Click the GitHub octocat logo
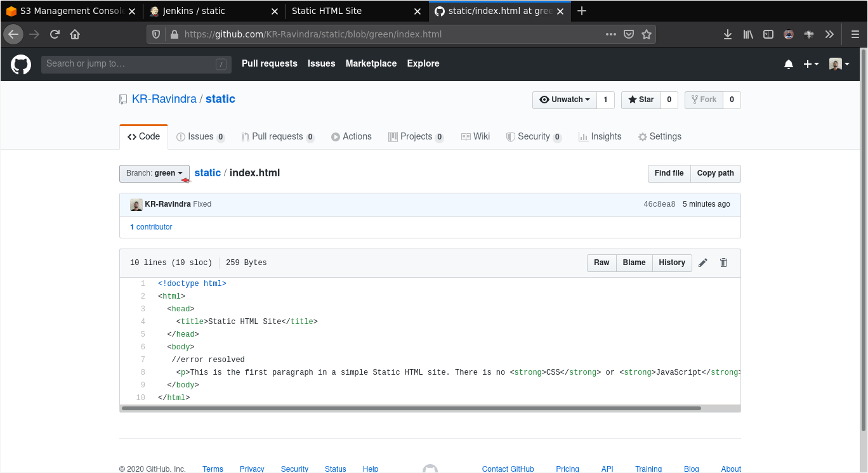868x473 pixels. click(21, 64)
